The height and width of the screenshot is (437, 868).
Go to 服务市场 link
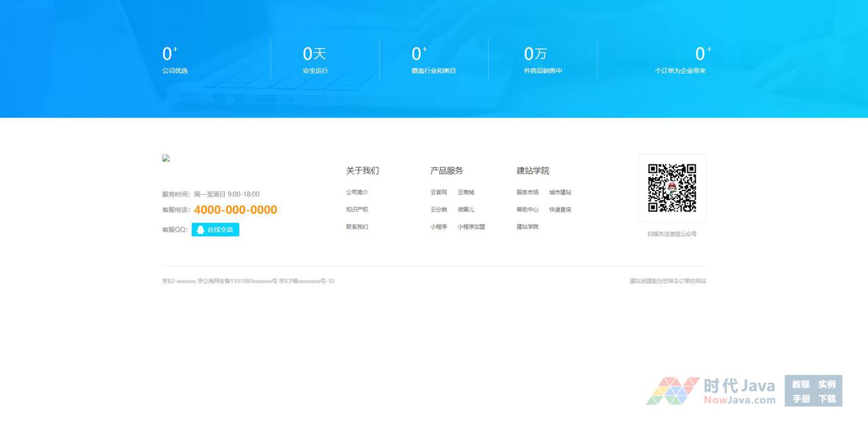point(528,192)
